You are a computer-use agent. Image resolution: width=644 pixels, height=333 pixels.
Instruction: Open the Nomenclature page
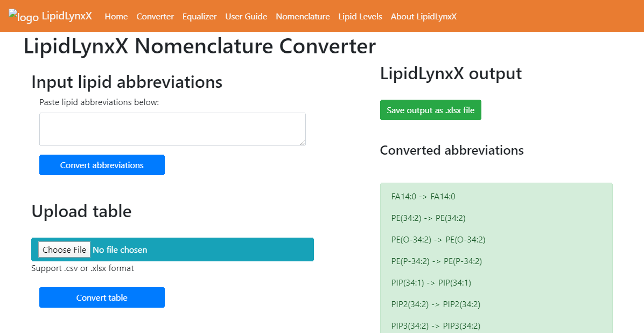click(x=303, y=17)
